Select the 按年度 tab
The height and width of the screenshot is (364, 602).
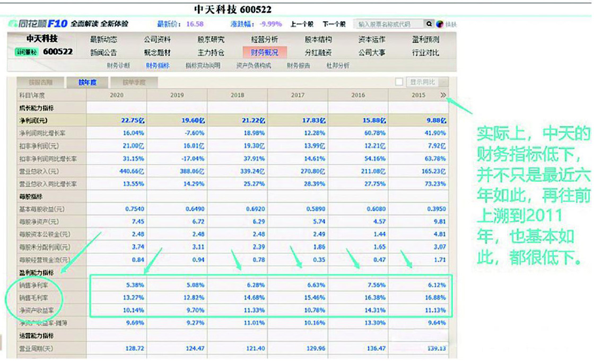[x=87, y=82]
